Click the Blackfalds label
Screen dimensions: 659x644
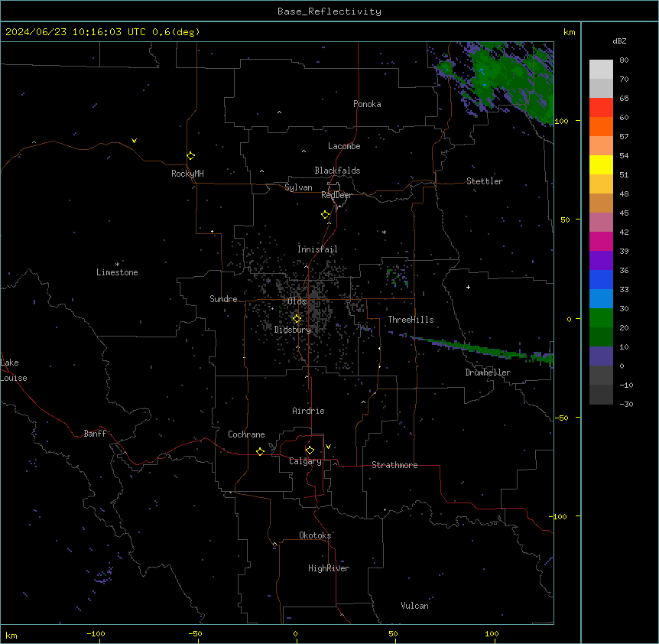[x=337, y=171]
